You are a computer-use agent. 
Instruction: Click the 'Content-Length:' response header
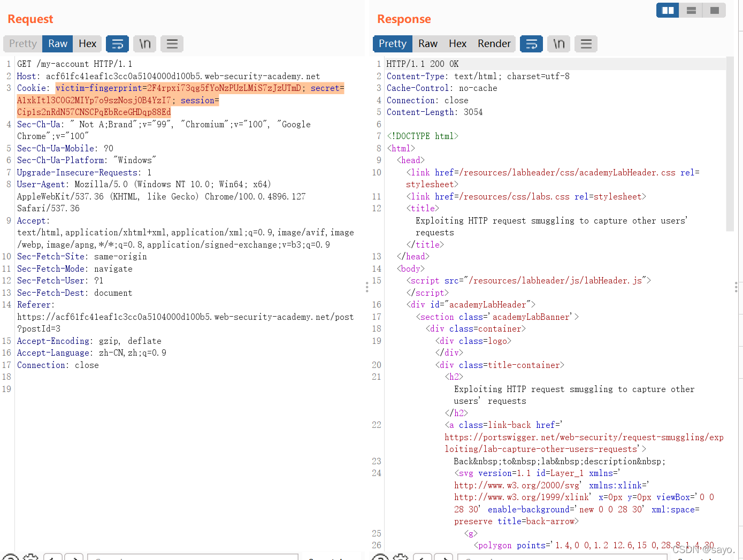click(423, 112)
